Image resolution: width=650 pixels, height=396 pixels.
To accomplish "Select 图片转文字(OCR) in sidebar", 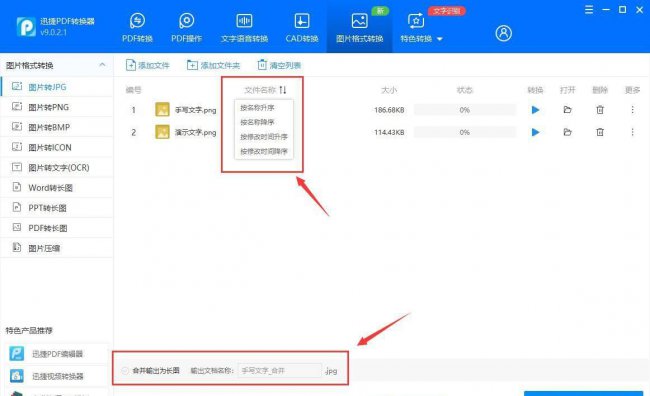I will click(x=56, y=168).
